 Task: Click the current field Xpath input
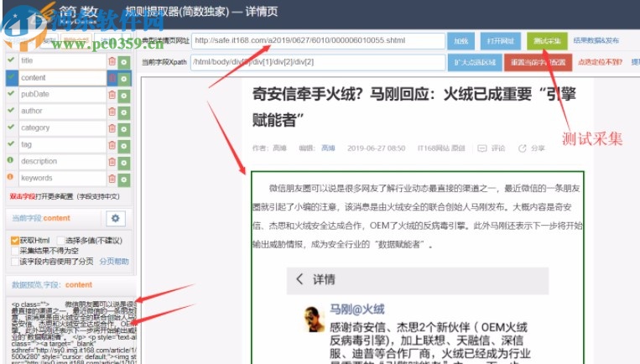pyautogui.click(x=318, y=62)
